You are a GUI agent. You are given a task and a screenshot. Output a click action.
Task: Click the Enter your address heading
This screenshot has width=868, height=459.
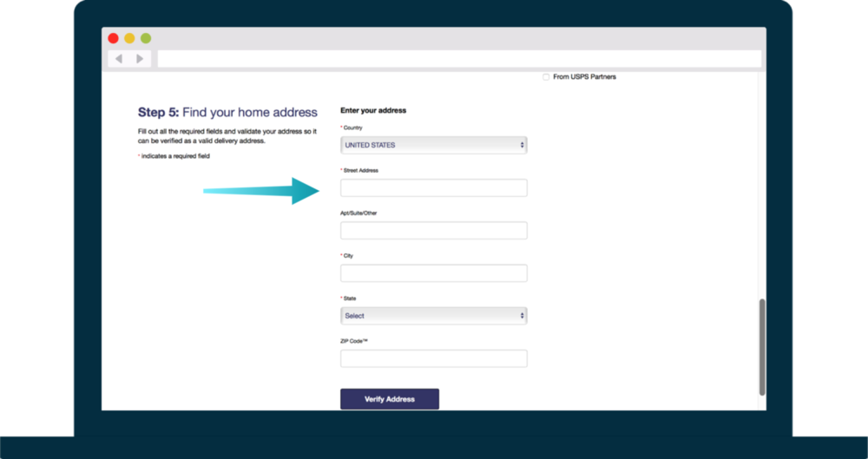pos(373,110)
